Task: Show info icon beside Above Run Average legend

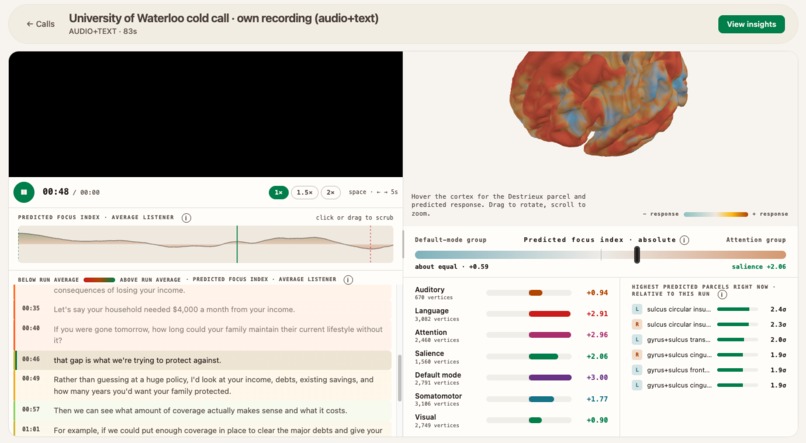Action: pyautogui.click(x=348, y=280)
